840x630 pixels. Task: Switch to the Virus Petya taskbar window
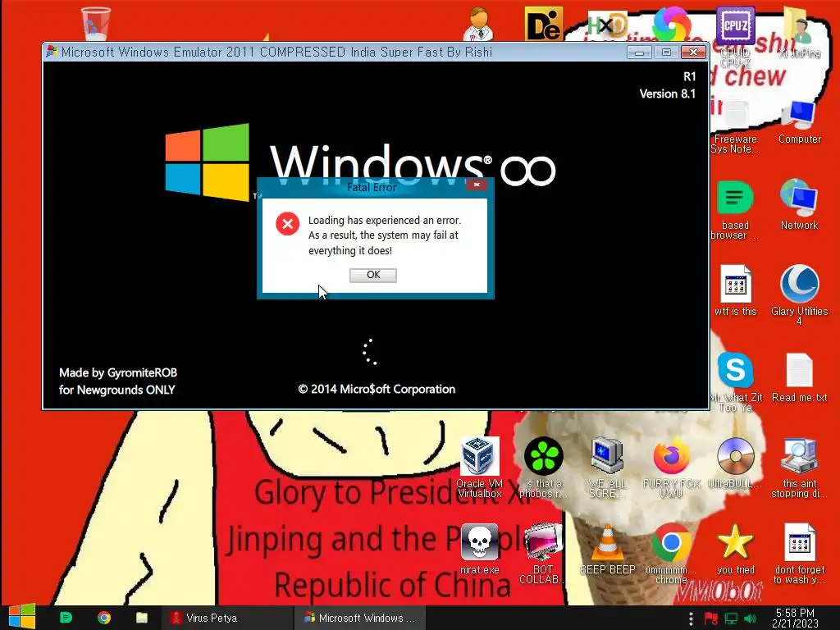(x=226, y=618)
